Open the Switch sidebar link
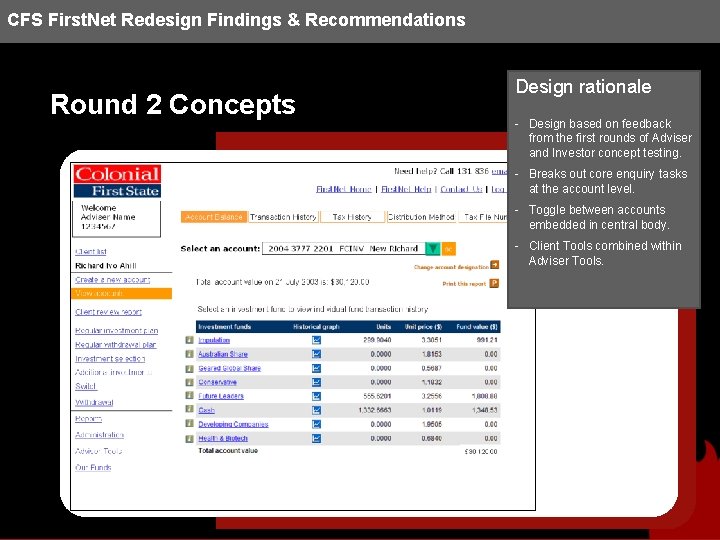Viewport: 720px width, 540px height. (86, 386)
